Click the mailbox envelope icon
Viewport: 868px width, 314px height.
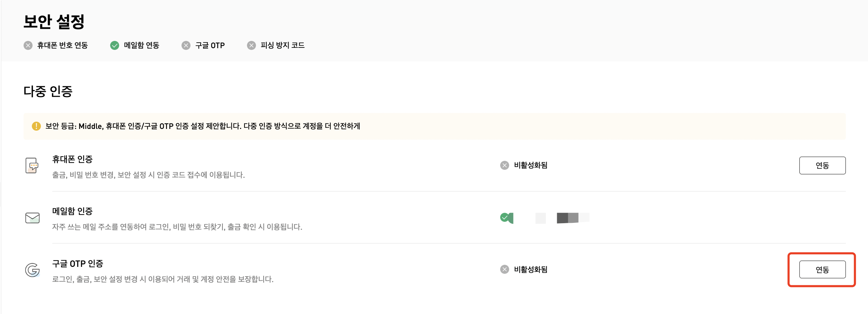click(33, 218)
